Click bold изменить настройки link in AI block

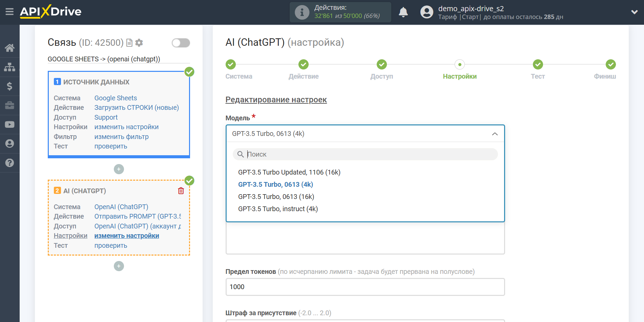127,236
